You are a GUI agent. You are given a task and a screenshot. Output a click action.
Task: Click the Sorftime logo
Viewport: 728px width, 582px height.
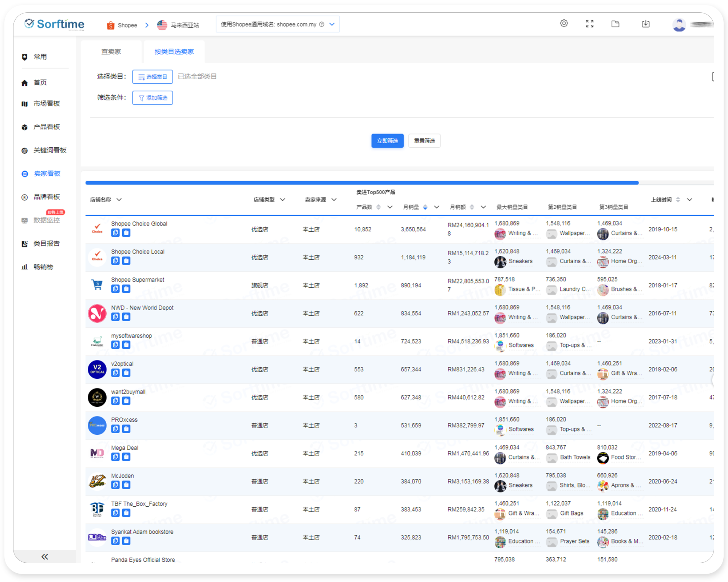point(54,24)
